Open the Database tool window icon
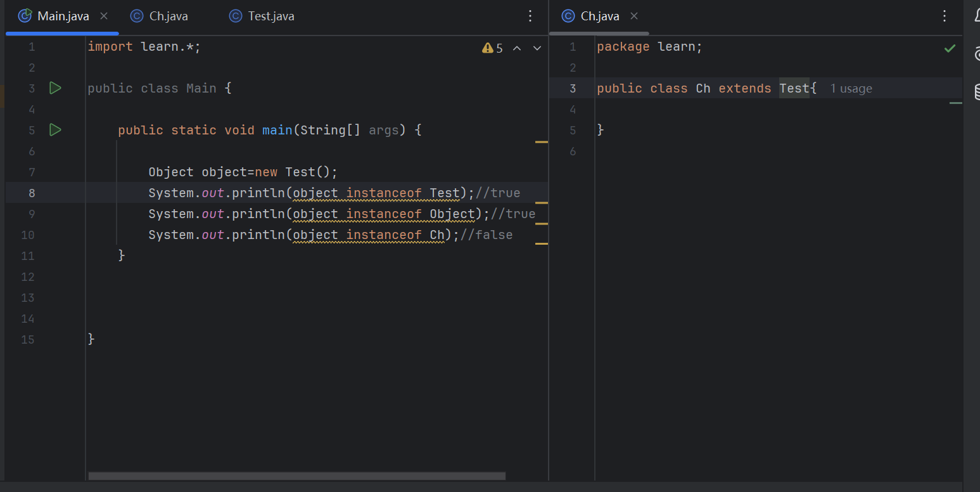 (x=976, y=93)
